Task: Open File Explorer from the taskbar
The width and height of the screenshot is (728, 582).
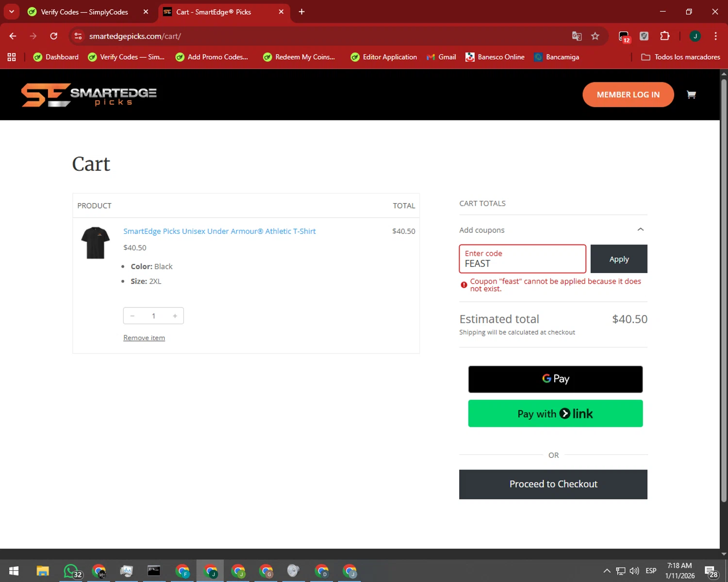Action: (x=43, y=571)
